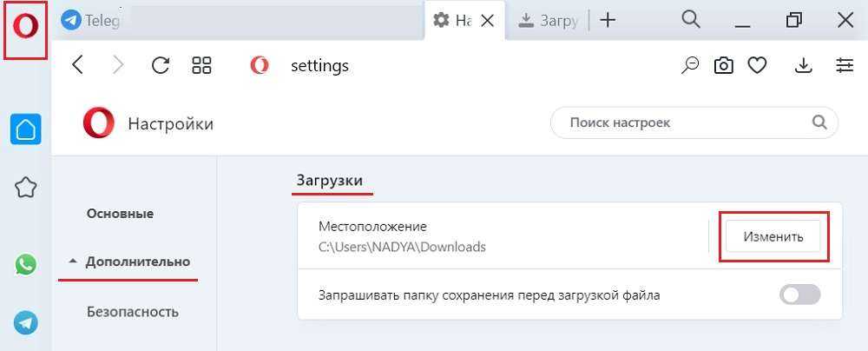
Task: Open sidebar Bookmarks star icon
Action: (x=26, y=186)
